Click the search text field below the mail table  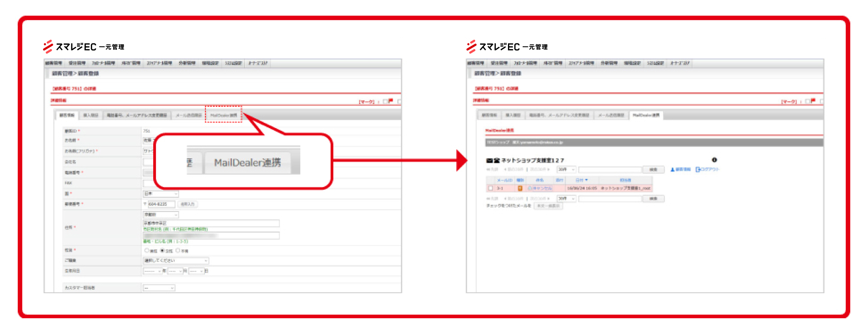point(610,199)
